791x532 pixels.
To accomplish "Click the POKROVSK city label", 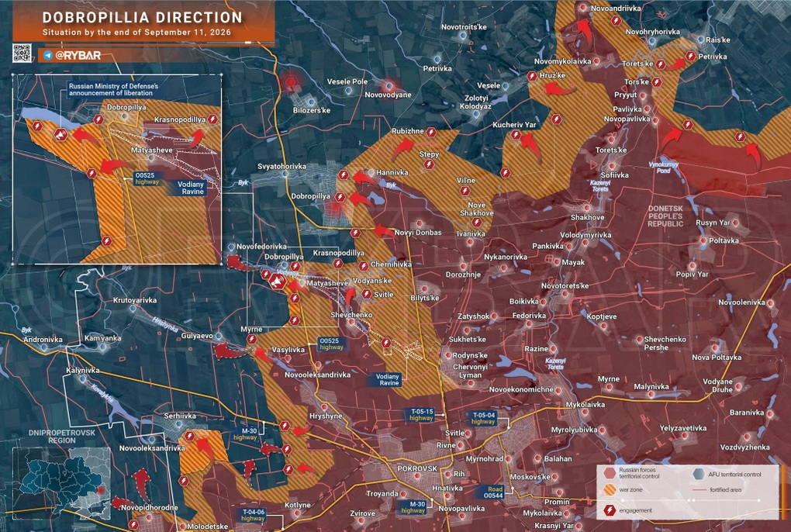I will point(417,468).
